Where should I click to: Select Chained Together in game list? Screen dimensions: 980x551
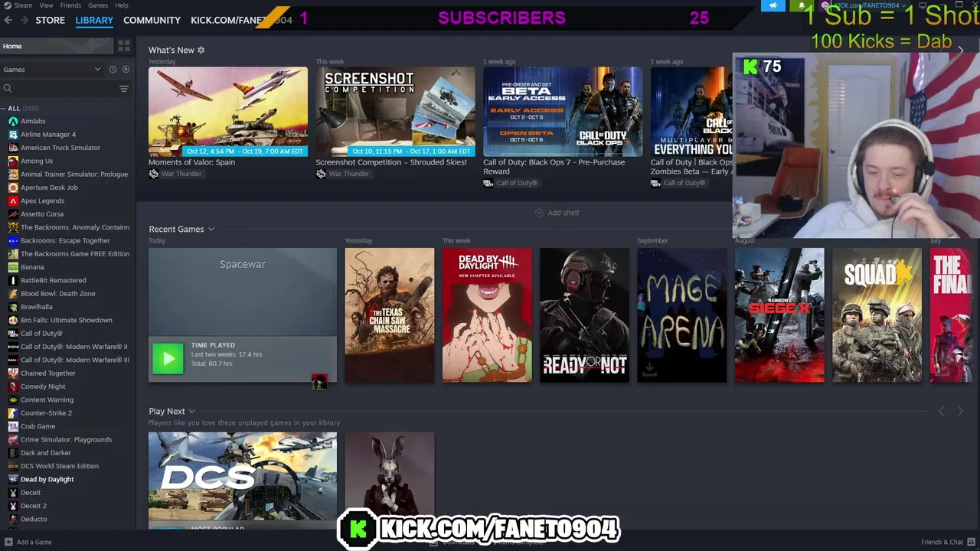click(x=48, y=373)
